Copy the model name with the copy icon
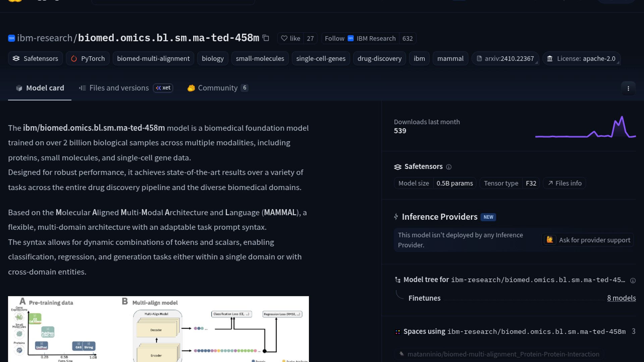644x362 pixels. coord(266,38)
